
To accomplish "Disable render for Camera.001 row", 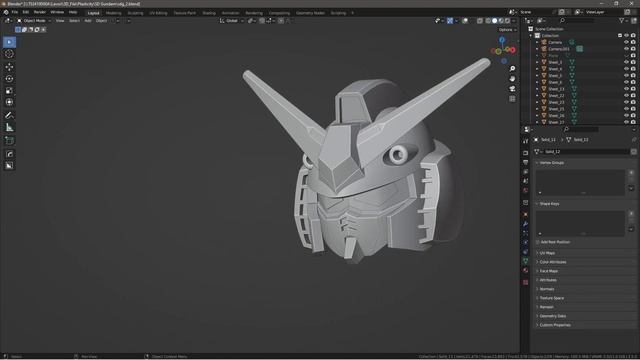I will 633,49.
